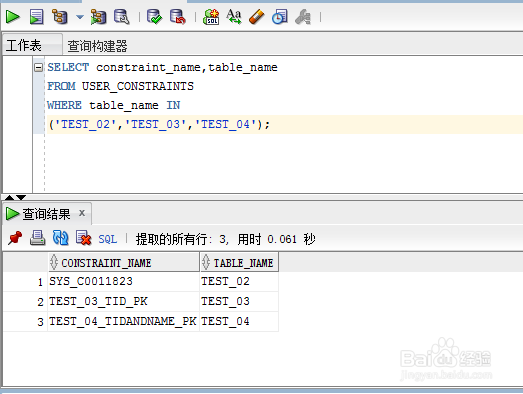Select the TEST_02 table name cell

pyautogui.click(x=239, y=282)
